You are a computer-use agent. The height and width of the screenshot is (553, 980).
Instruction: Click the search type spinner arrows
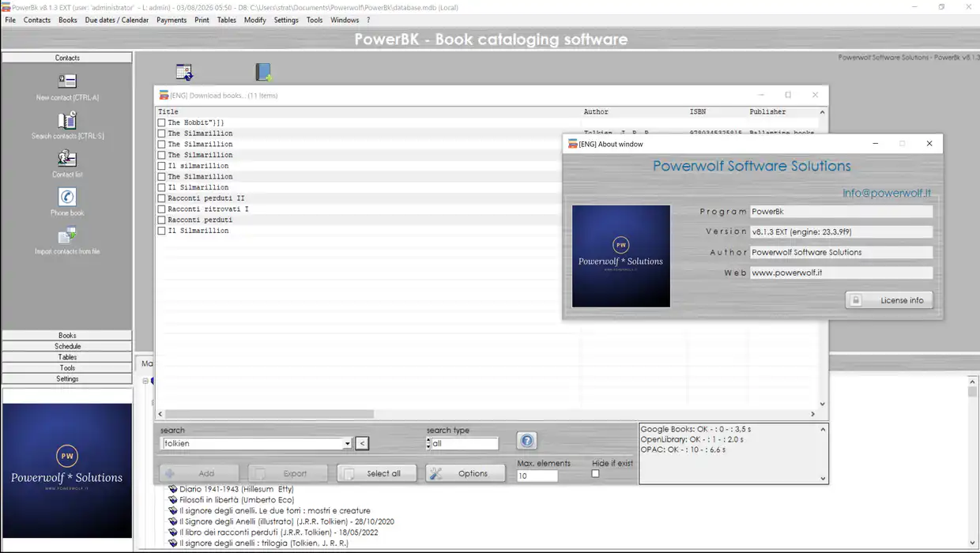428,444
